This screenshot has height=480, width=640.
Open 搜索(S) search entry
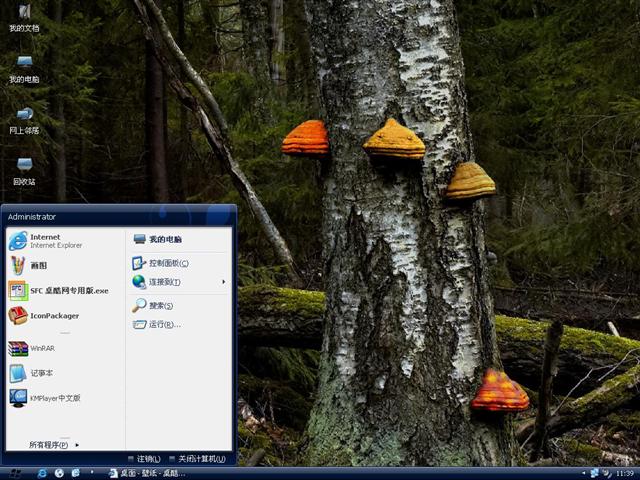pyautogui.click(x=179, y=305)
